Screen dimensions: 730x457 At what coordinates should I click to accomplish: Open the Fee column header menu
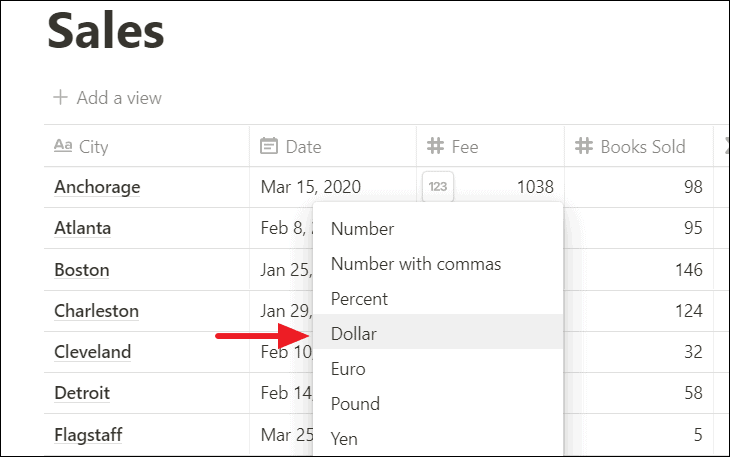click(490, 146)
